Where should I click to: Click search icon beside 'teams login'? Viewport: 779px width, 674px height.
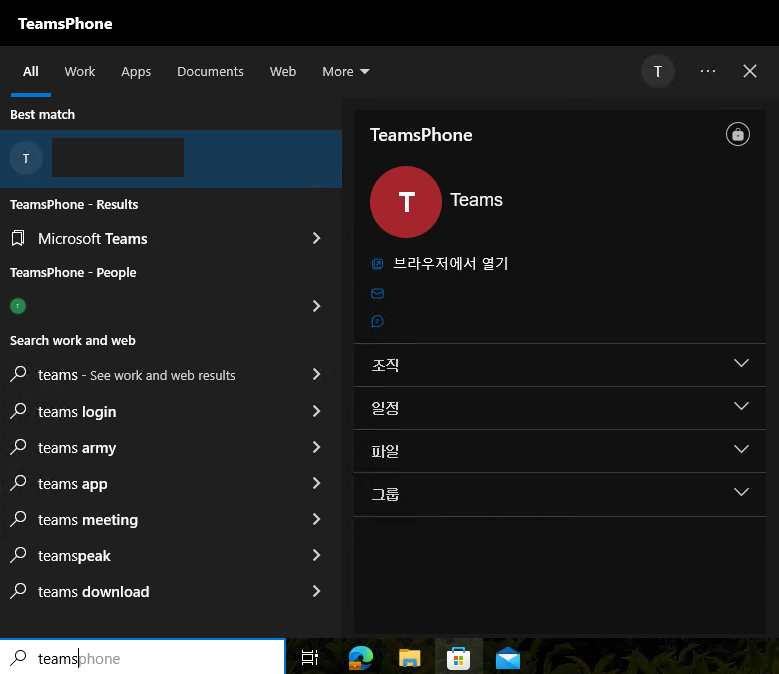(x=18, y=411)
